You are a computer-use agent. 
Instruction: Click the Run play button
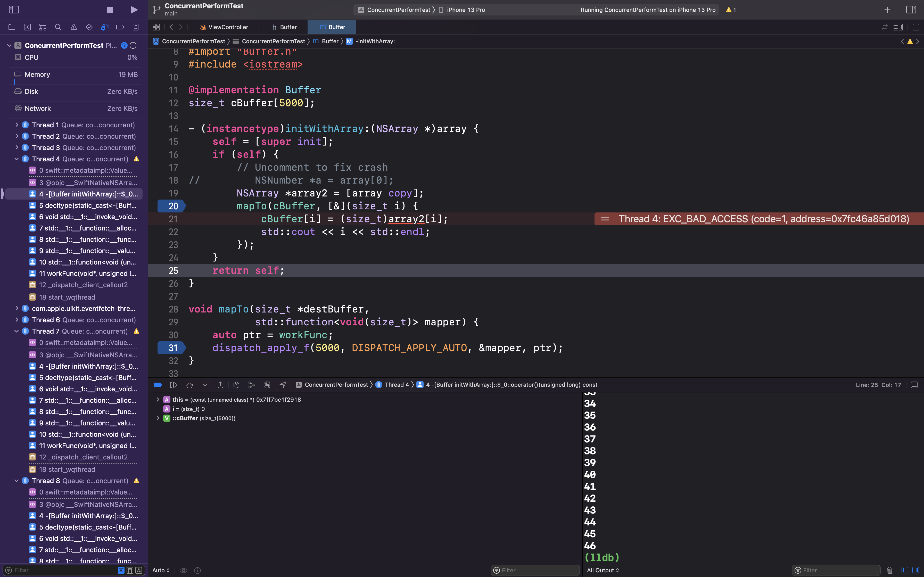(x=134, y=10)
